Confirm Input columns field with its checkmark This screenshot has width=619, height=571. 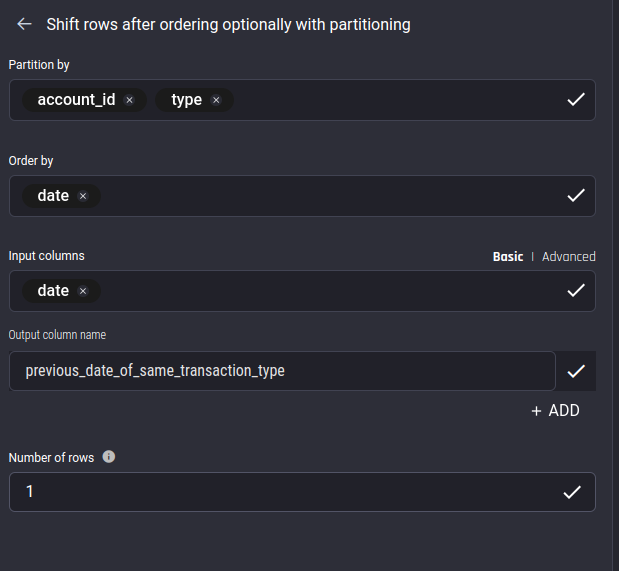tap(576, 291)
